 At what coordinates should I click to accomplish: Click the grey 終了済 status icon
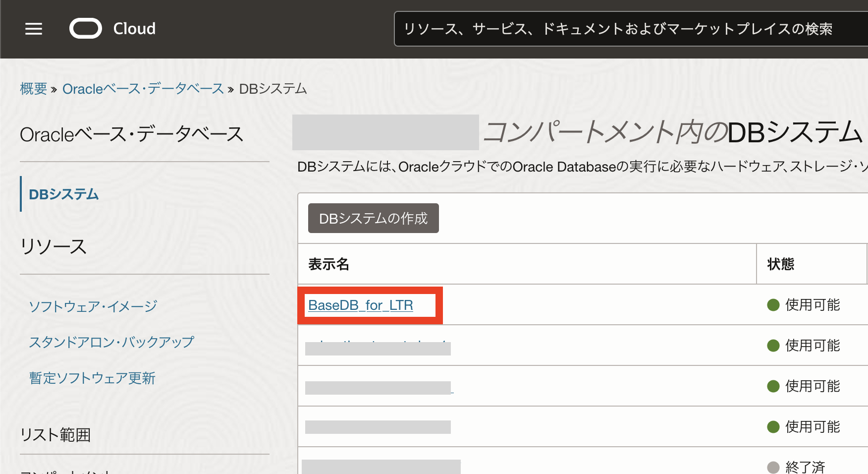pyautogui.click(x=773, y=467)
